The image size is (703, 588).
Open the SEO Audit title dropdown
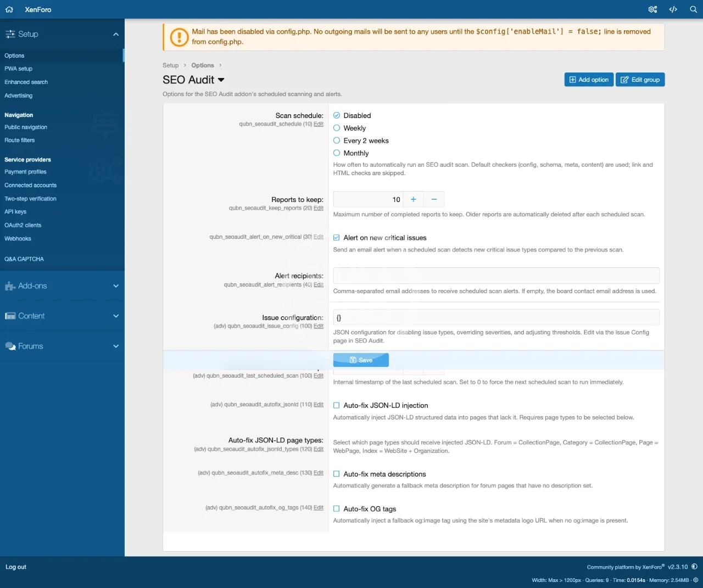(221, 80)
